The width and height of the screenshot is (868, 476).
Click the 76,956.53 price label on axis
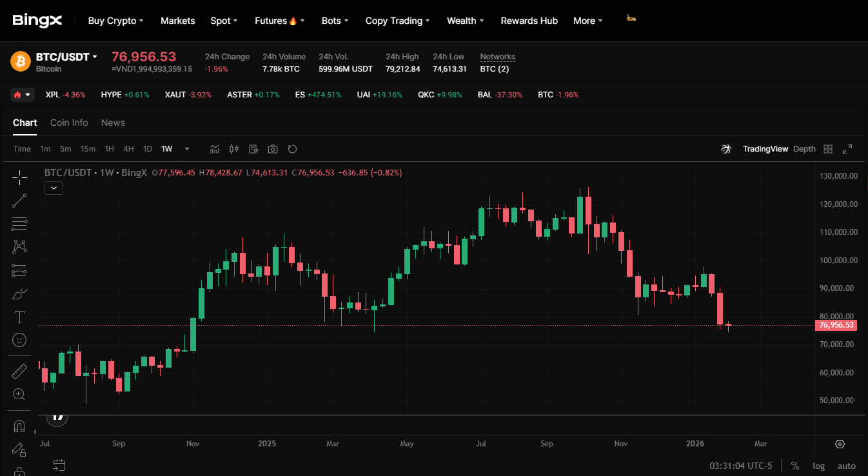tap(836, 325)
